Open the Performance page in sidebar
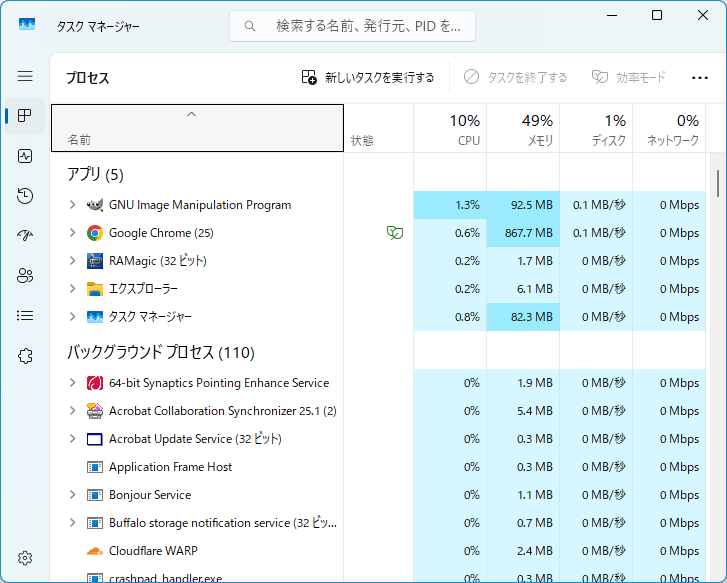Image resolution: width=727 pixels, height=583 pixels. (25, 156)
